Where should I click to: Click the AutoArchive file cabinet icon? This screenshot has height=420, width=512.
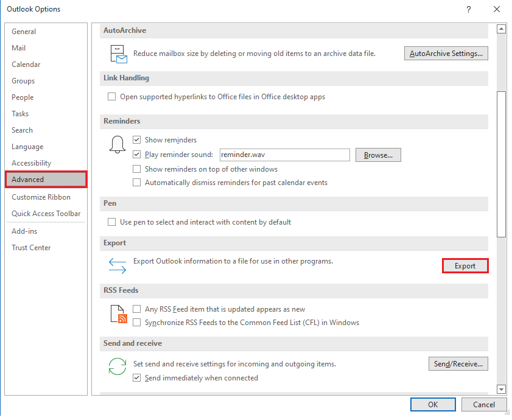119,54
